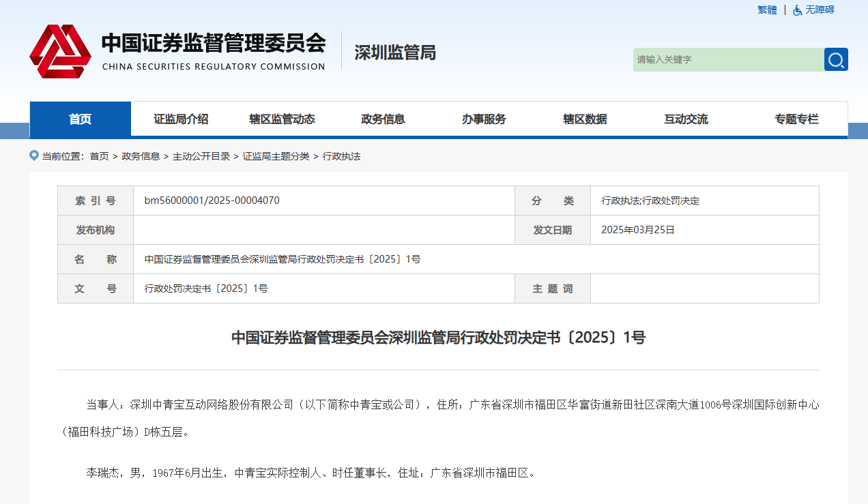868x504 pixels.
Task: Click the location pin icon in breadcrumb
Action: [x=34, y=155]
